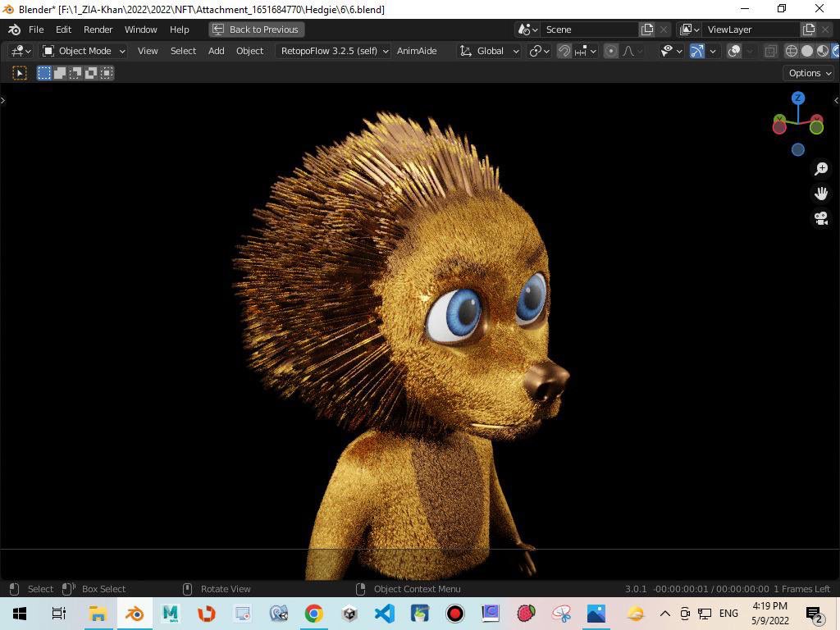Image resolution: width=840 pixels, height=630 pixels.
Task: Open the viewport Object menu
Action: coord(249,51)
